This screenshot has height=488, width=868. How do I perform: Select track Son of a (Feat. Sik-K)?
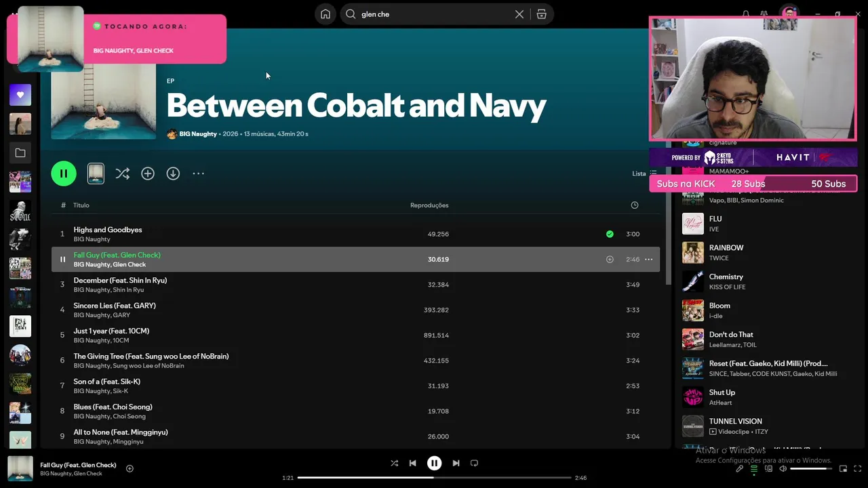(x=355, y=386)
